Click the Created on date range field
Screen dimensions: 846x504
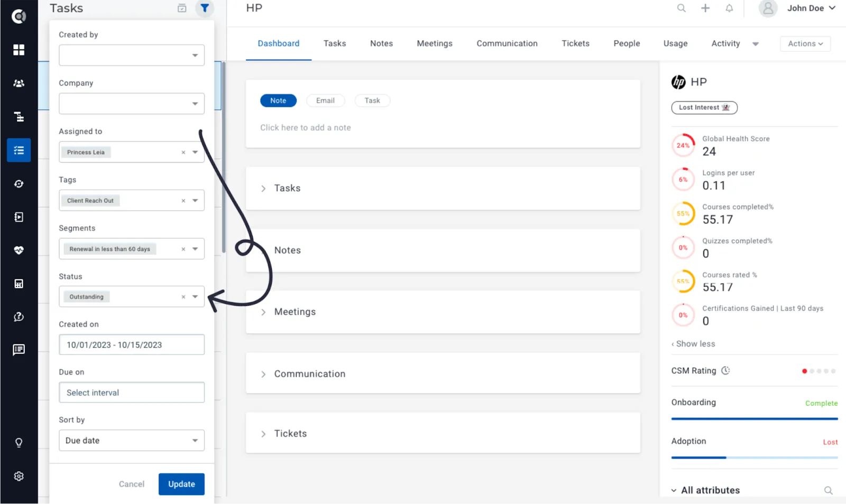click(132, 344)
